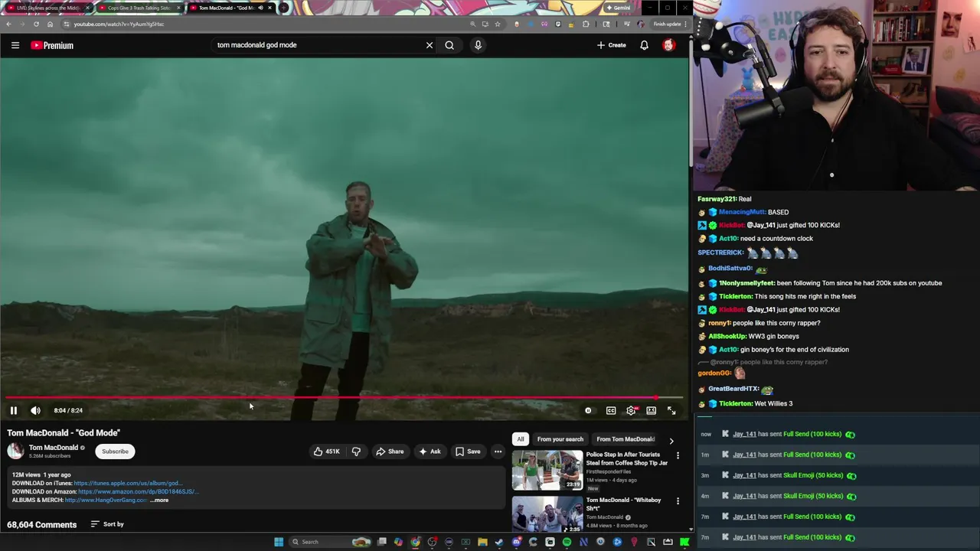Start voice search with the microphone
This screenshot has width=980, height=551.
click(478, 45)
